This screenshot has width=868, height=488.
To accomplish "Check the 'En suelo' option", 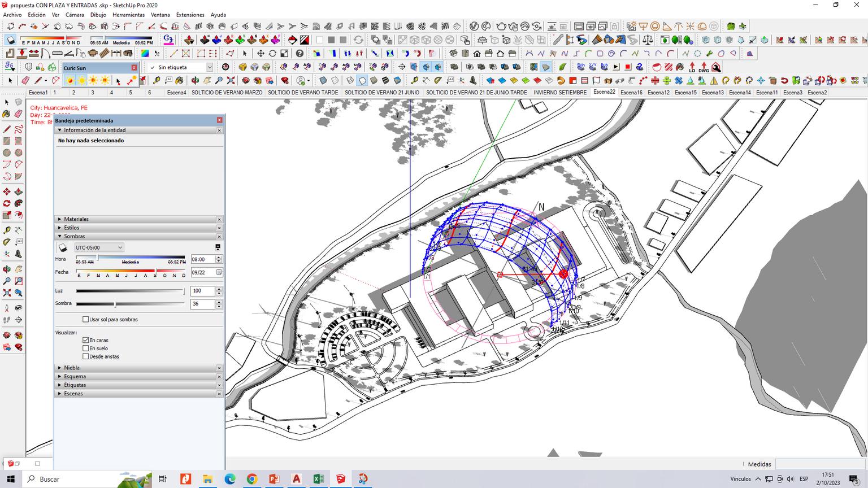I will pyautogui.click(x=86, y=348).
